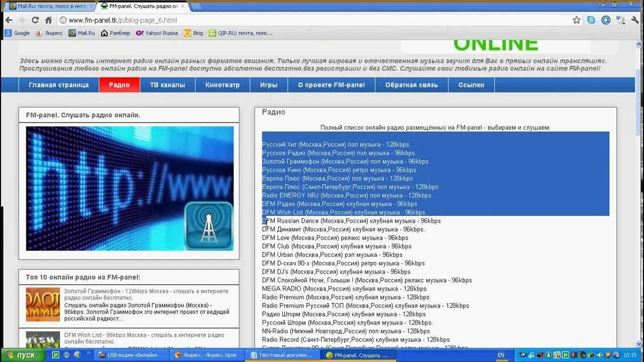Open the Bing bookmark
This screenshot has height=362, width=644.
[x=193, y=33]
